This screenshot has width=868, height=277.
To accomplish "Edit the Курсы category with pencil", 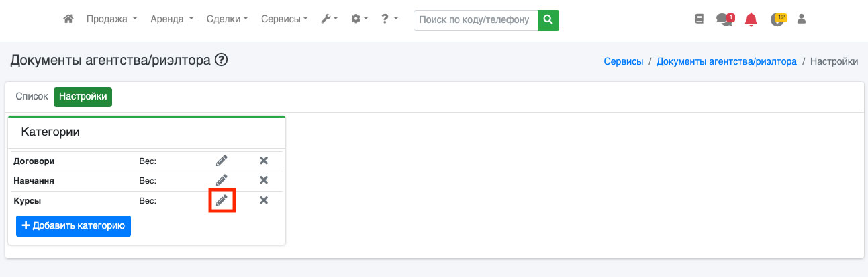I will [222, 200].
